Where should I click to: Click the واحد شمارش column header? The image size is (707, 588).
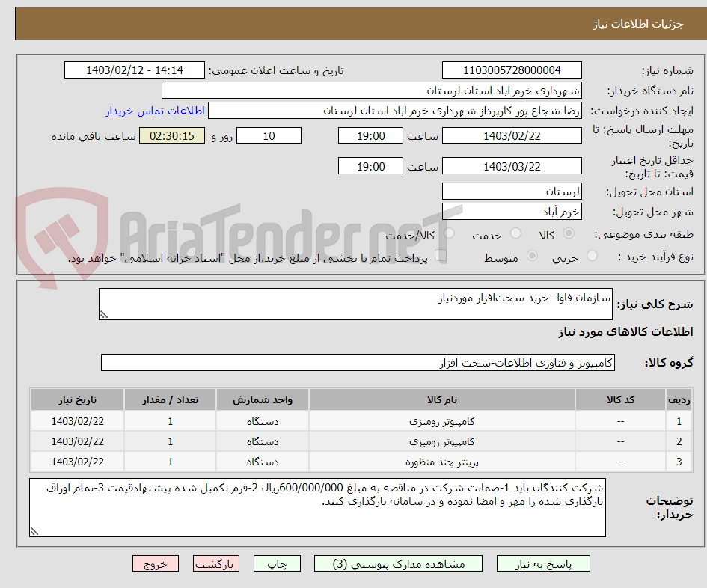(263, 400)
